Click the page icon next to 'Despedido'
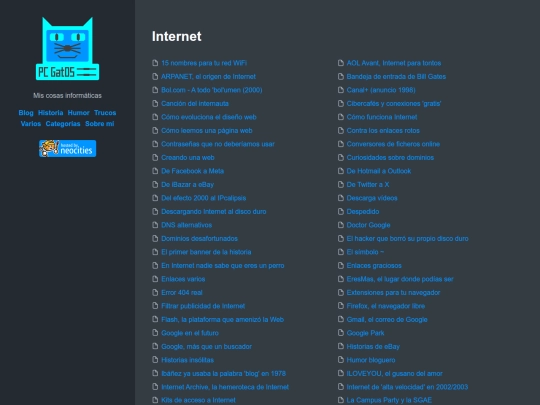This screenshot has width=540, height=405. (341, 211)
